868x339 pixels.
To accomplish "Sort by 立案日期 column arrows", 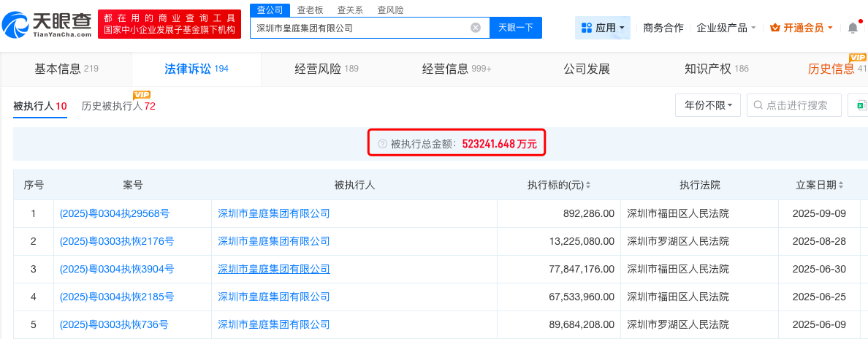I will [x=841, y=186].
